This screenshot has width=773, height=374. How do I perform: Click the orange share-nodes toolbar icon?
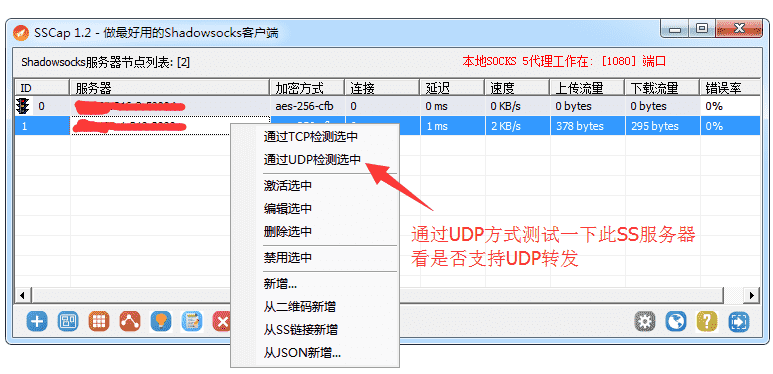pyautogui.click(x=130, y=322)
